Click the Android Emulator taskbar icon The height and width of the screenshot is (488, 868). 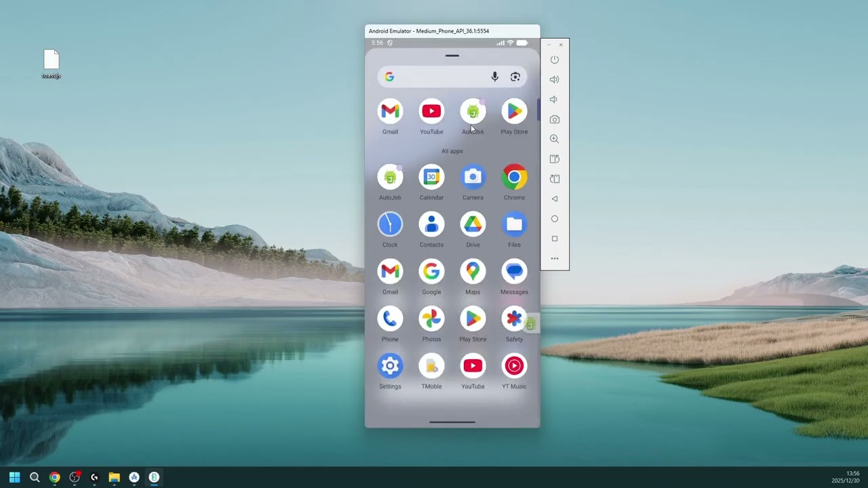pos(154,477)
